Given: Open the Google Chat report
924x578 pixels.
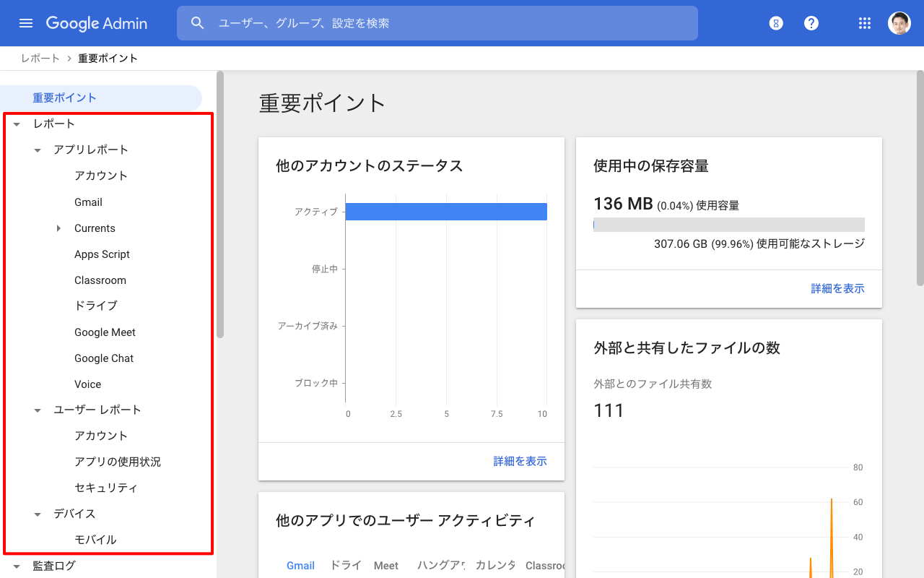Looking at the screenshot, I should coord(104,358).
